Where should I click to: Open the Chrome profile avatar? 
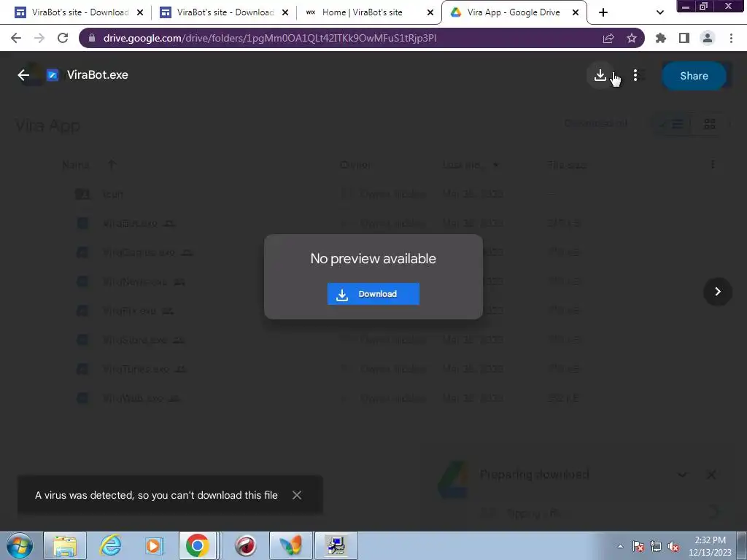point(708,38)
